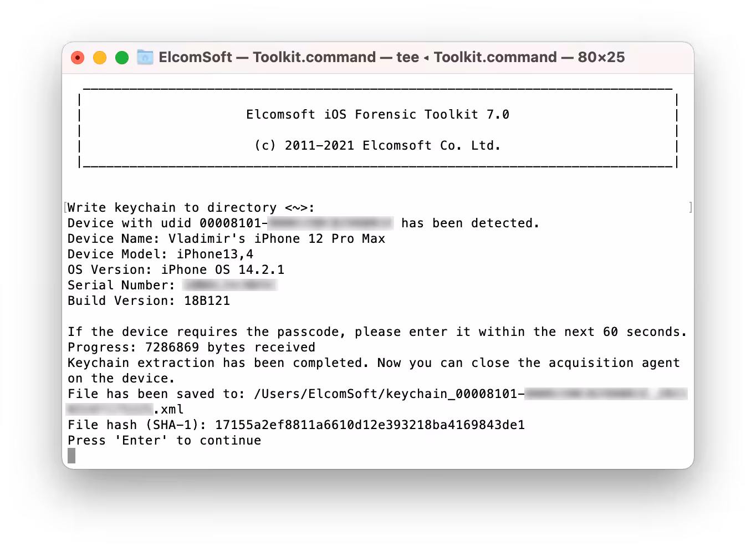Click the Device Name line showing Vladimir's iPhone

226,238
